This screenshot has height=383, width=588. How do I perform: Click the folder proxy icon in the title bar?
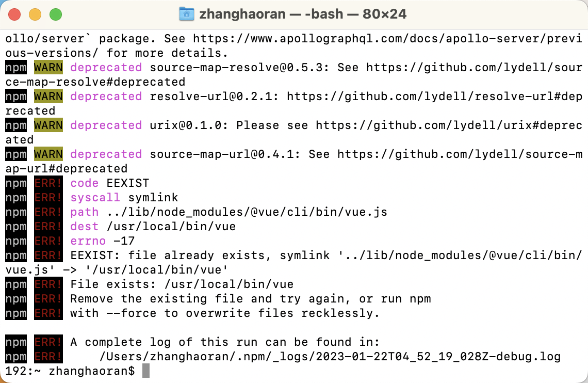point(186,14)
